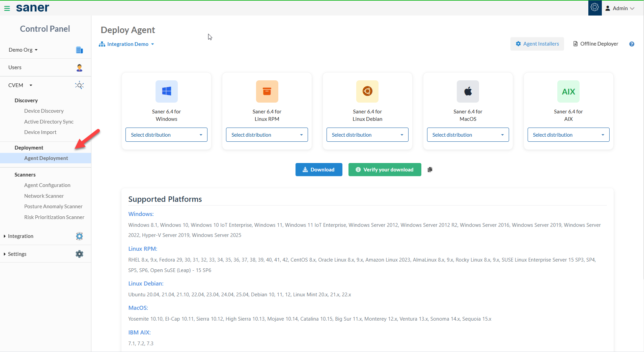Click the Windows: platform heading
Viewport: 644px width, 352px height.
[141, 214]
